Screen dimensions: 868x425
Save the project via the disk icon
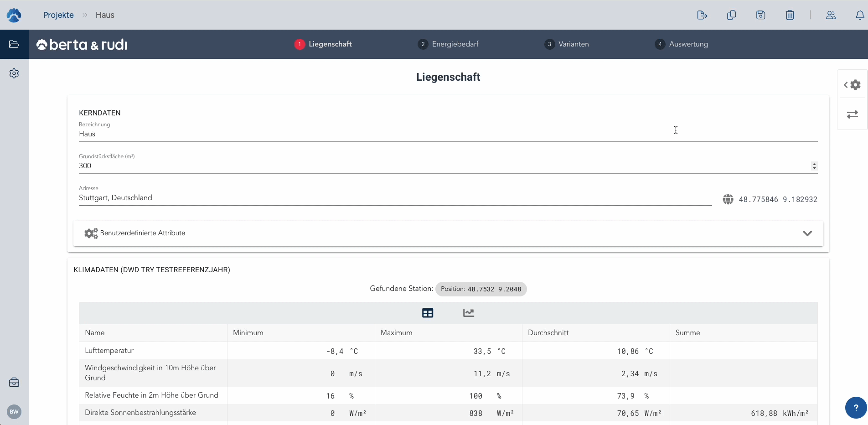(760, 15)
